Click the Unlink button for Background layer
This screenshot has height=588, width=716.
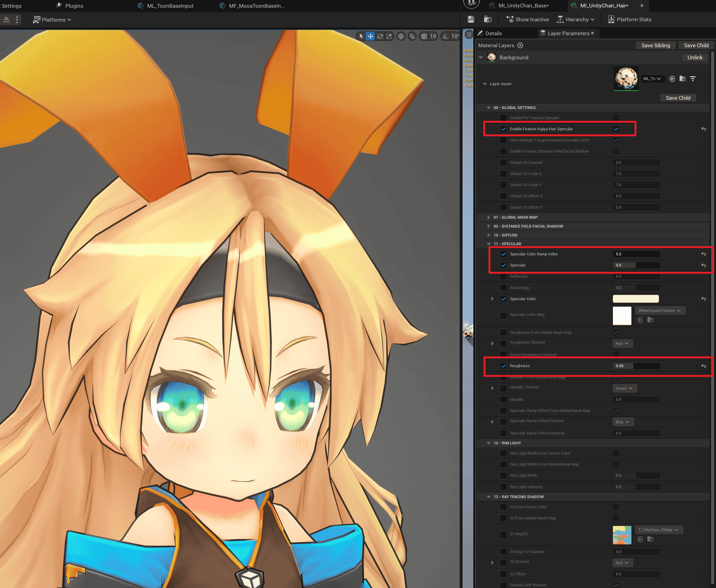click(x=695, y=57)
